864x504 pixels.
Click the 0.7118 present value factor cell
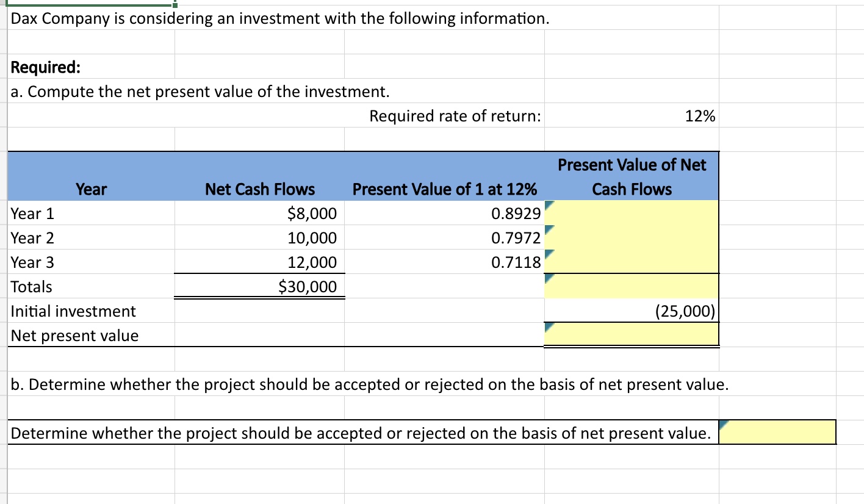coord(445,262)
